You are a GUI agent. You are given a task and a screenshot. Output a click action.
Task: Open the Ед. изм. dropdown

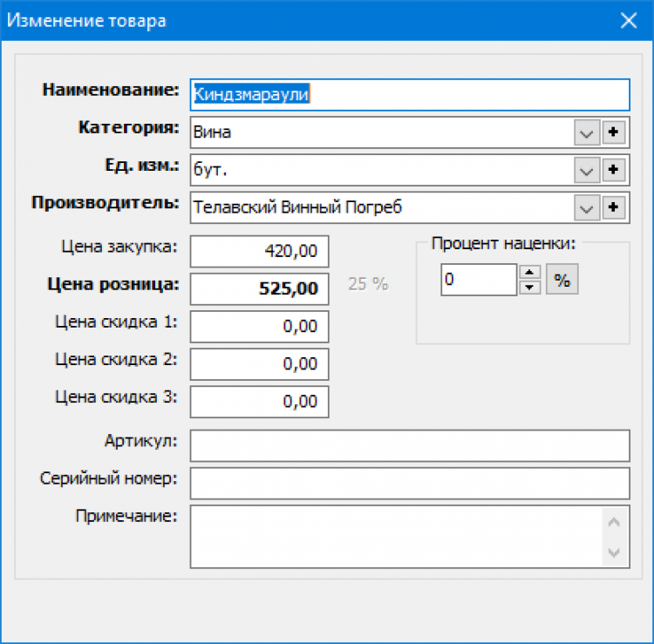point(587,170)
